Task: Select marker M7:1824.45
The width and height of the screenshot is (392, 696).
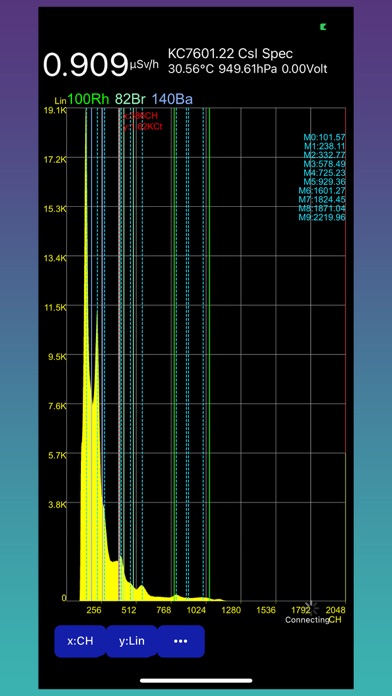Action: [x=322, y=200]
